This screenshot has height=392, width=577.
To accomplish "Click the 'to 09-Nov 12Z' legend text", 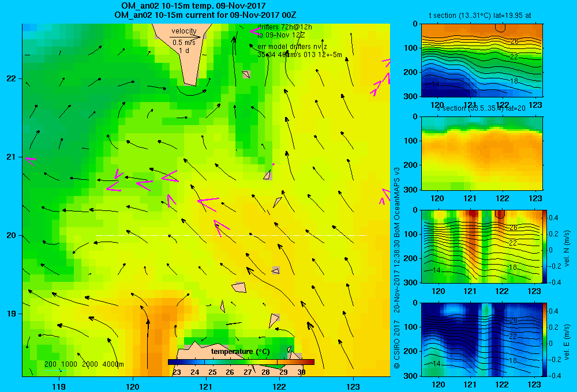I will point(281,35).
